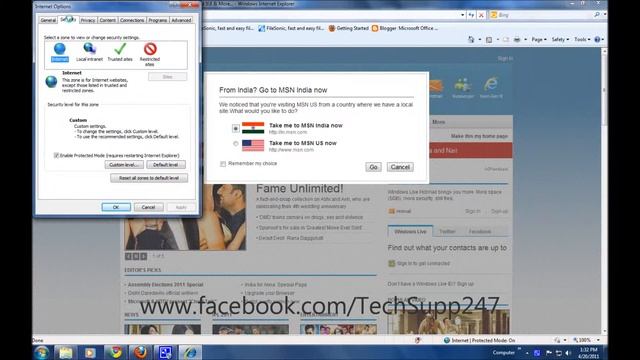Open the Page dropdown menu
The height and width of the screenshot is (360, 640).
(x=539, y=40)
